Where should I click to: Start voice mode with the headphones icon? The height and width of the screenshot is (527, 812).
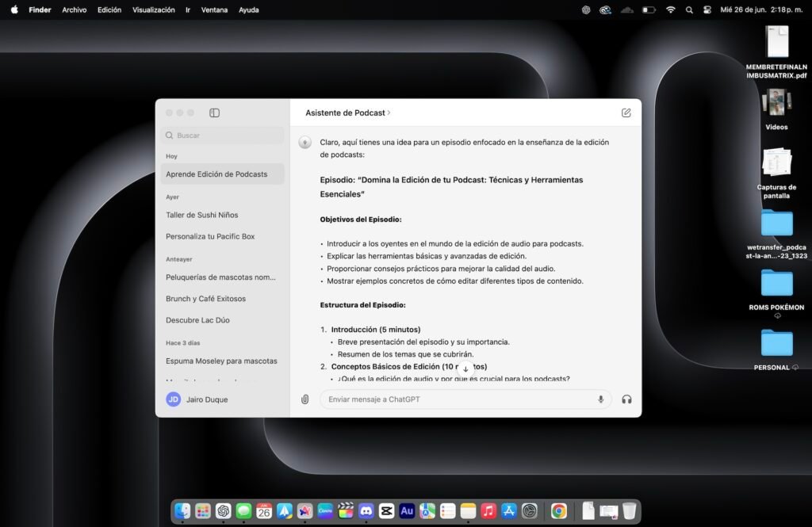(x=626, y=399)
